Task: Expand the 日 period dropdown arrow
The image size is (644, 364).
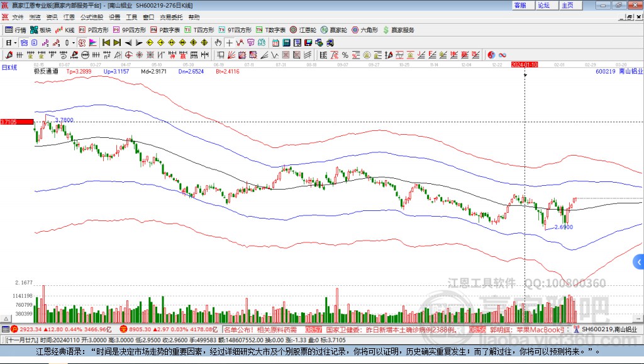Action: [x=16, y=42]
